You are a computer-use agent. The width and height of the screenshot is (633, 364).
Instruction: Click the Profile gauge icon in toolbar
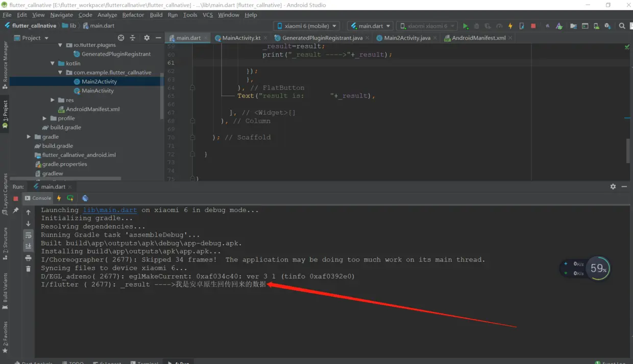499,26
